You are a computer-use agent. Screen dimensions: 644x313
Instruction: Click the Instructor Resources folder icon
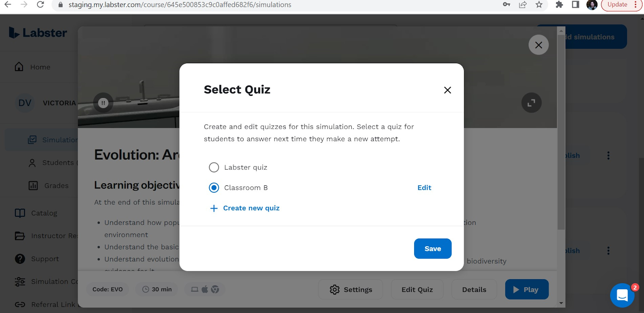19,236
